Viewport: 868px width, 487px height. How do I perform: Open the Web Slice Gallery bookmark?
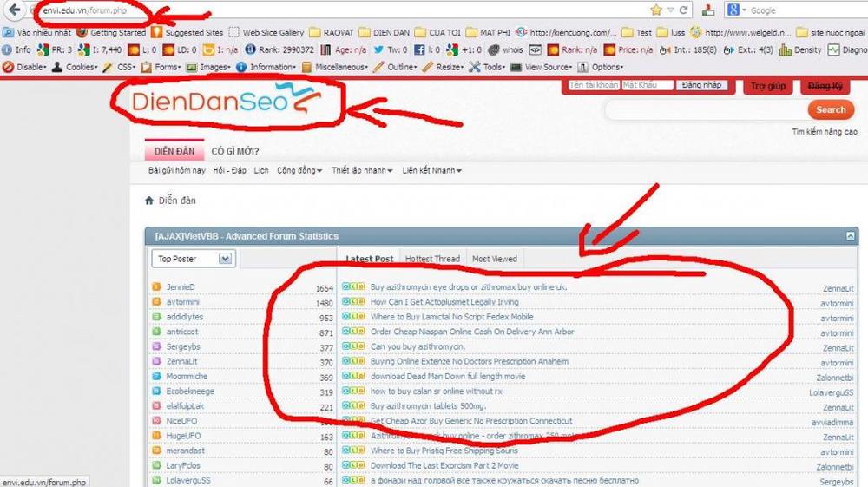(x=266, y=33)
